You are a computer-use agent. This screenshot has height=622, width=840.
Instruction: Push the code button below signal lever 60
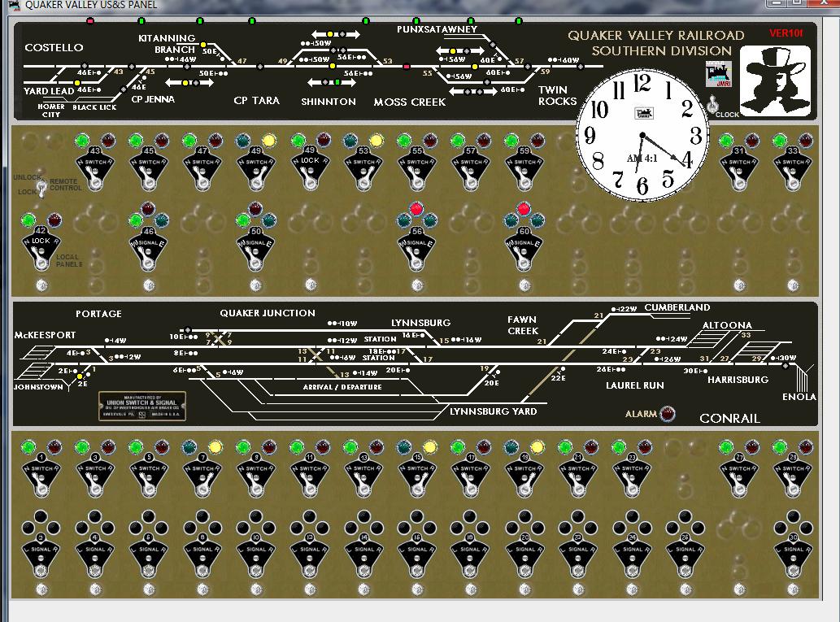pos(524,285)
